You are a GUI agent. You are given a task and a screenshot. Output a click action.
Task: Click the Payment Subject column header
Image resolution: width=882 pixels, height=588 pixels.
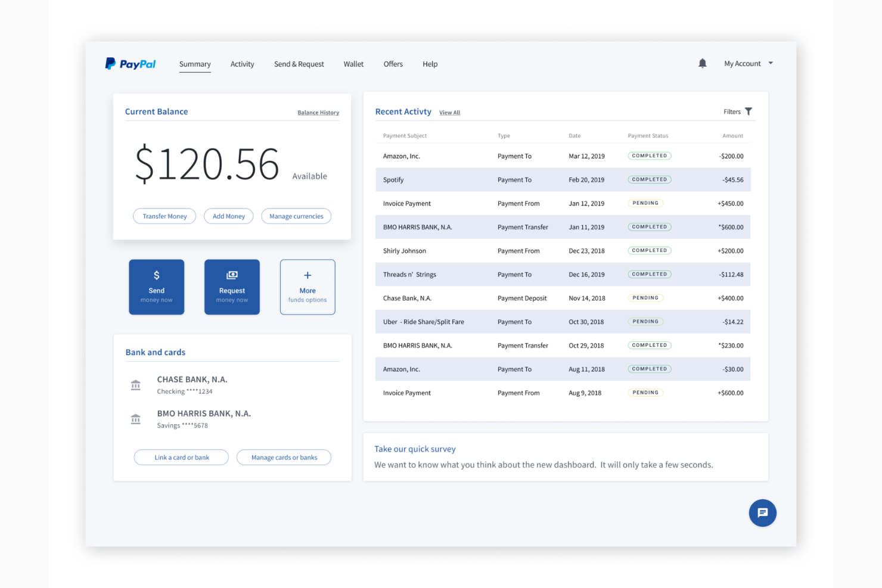click(x=405, y=136)
